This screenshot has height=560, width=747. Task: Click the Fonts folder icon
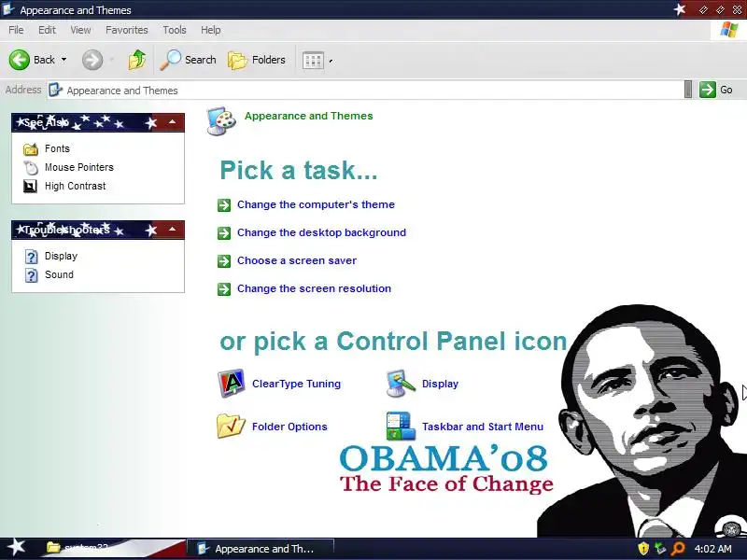point(31,149)
